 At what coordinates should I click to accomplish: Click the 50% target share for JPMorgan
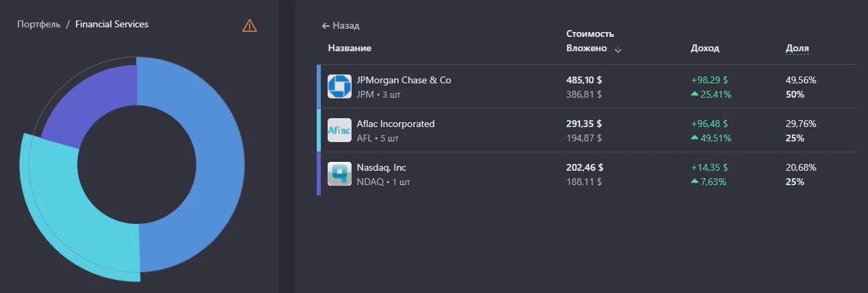click(x=795, y=94)
